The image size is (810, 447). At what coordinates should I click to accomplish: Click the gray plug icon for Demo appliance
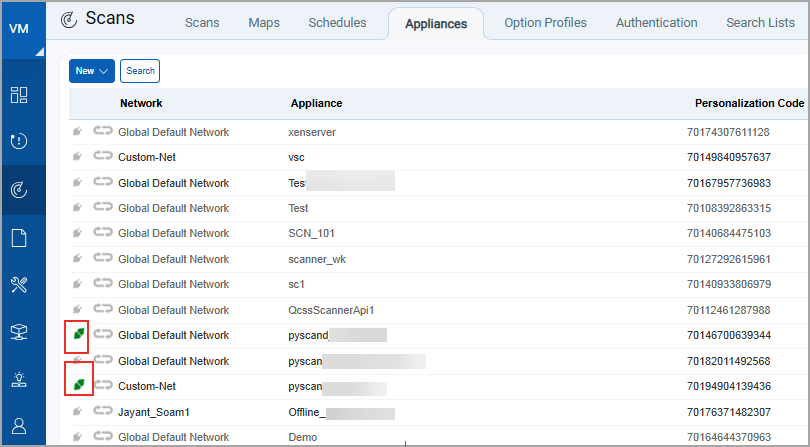[77, 437]
